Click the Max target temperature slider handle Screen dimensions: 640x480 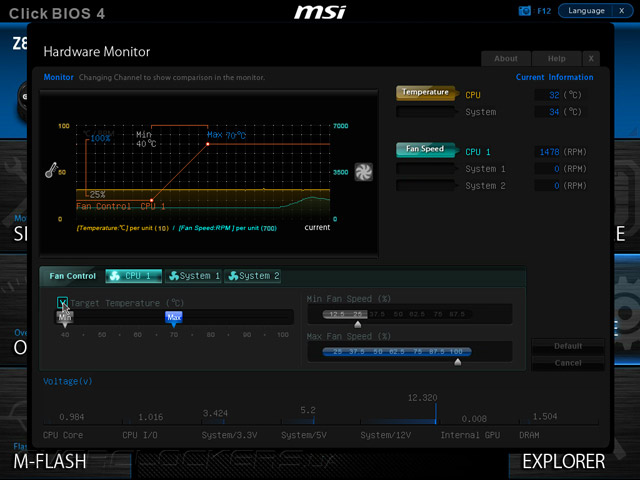pos(173,318)
